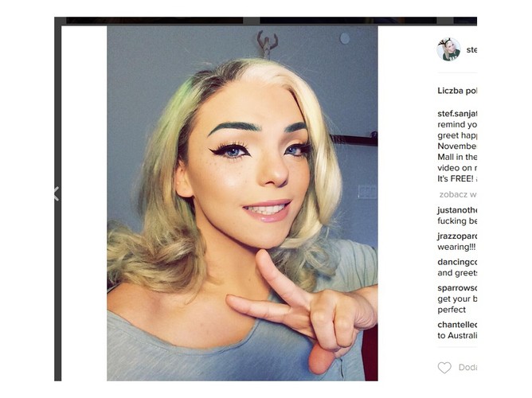Click the comment text ending 'wearing!!!'
This screenshot has height=398, width=532.
(x=456, y=247)
